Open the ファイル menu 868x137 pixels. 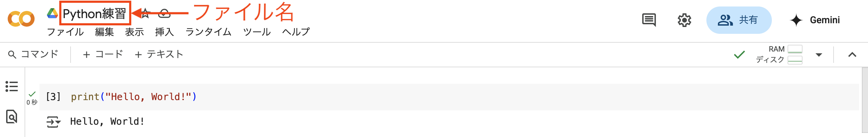65,32
